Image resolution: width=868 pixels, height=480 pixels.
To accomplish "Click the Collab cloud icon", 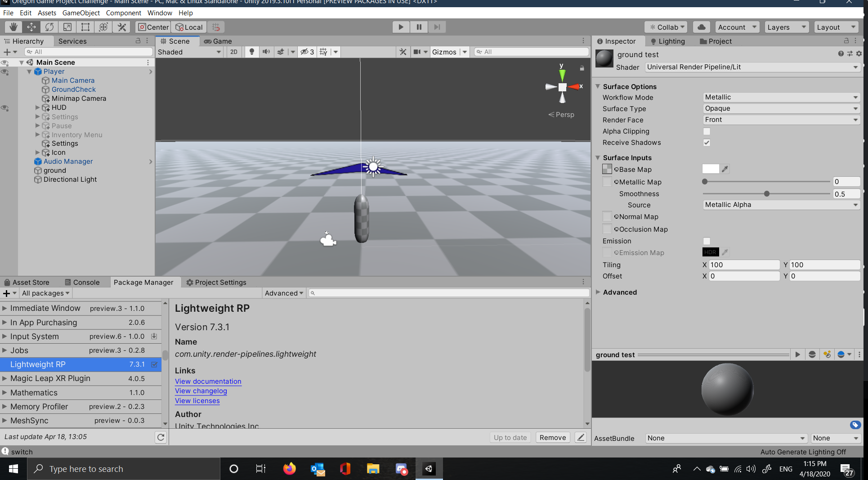I will (x=701, y=27).
